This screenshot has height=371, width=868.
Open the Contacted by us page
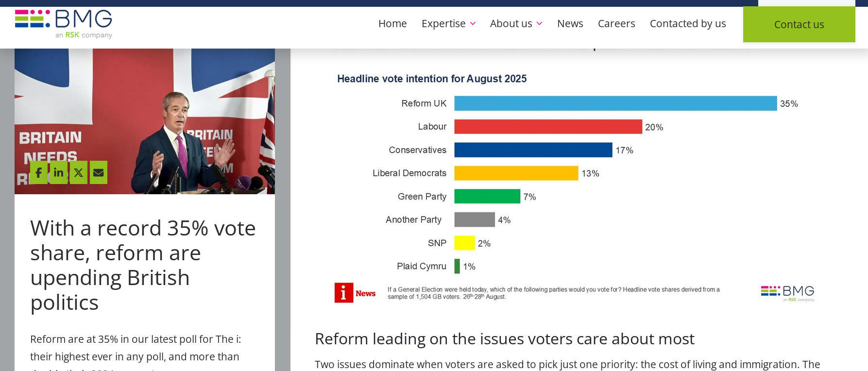point(688,23)
